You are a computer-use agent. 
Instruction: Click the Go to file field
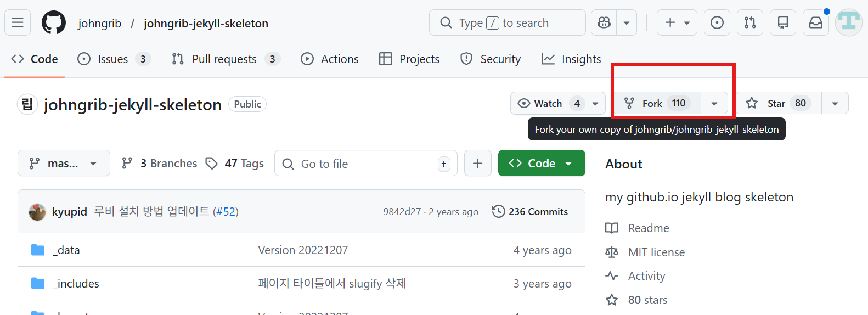pyautogui.click(x=365, y=164)
